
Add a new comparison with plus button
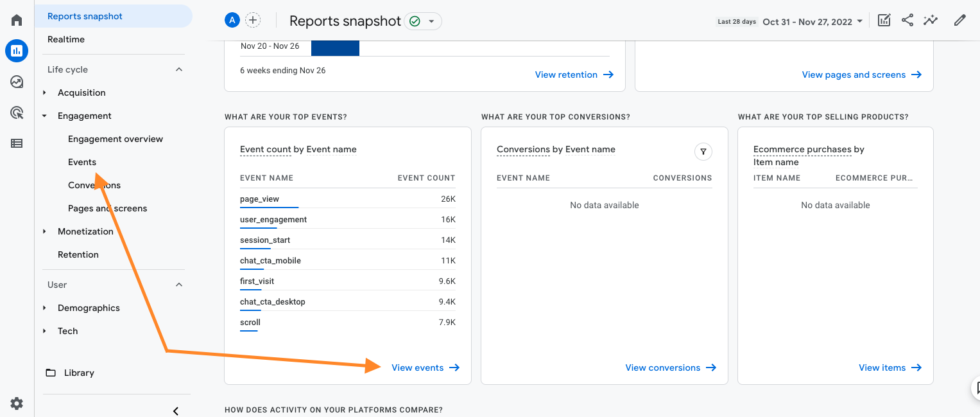(x=254, y=21)
